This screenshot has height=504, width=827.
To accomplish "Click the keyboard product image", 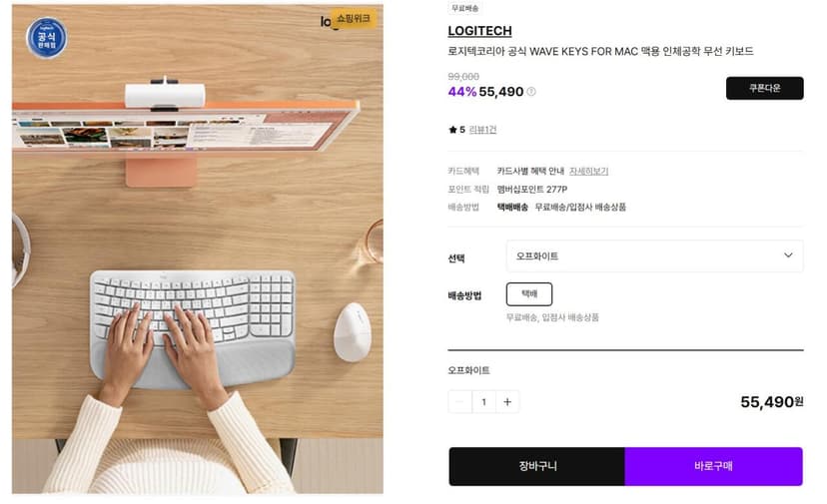I will click(198, 250).
